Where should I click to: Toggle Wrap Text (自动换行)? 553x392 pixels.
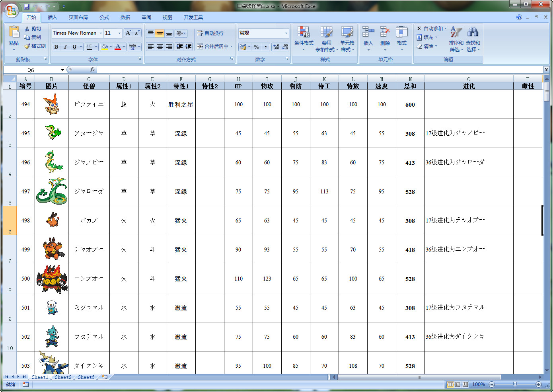coord(210,33)
